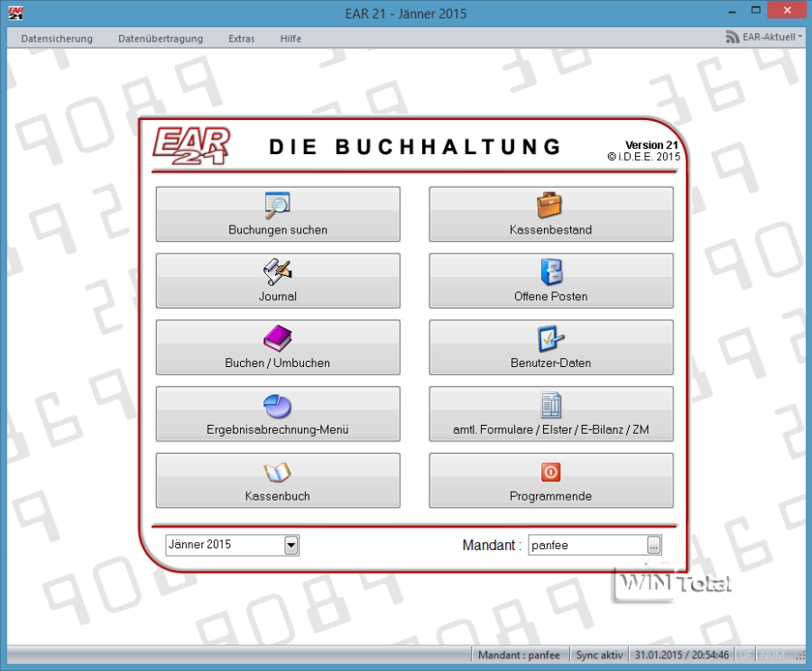Viewport: 812px width, 671px height.
Task: Click the Offene Posten button label
Action: coord(551,296)
